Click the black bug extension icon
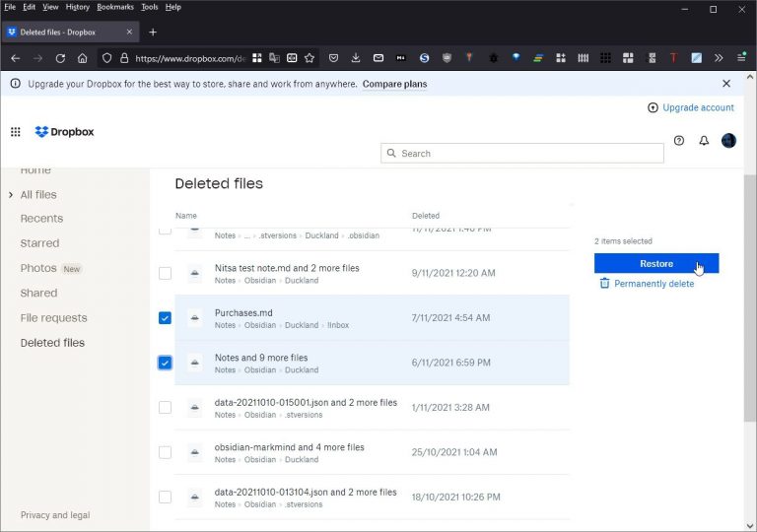Viewport: 757px width, 532px height. pyautogui.click(x=493, y=58)
